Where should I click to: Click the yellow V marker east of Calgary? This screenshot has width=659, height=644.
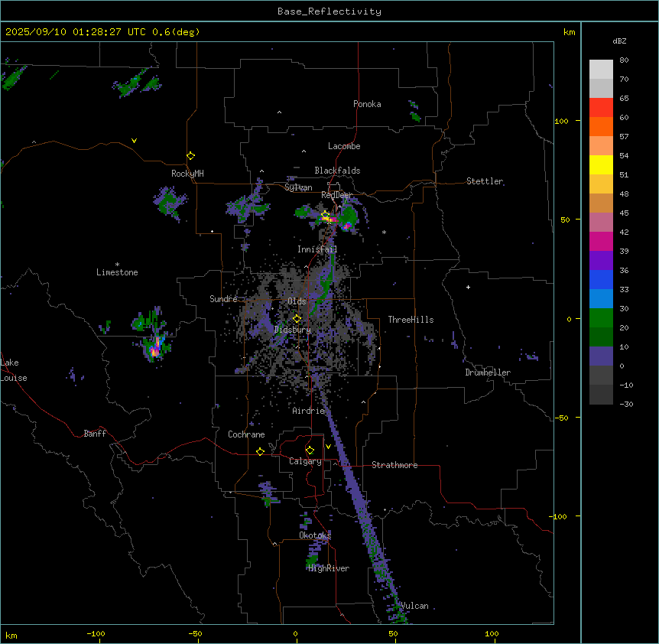tap(328, 447)
